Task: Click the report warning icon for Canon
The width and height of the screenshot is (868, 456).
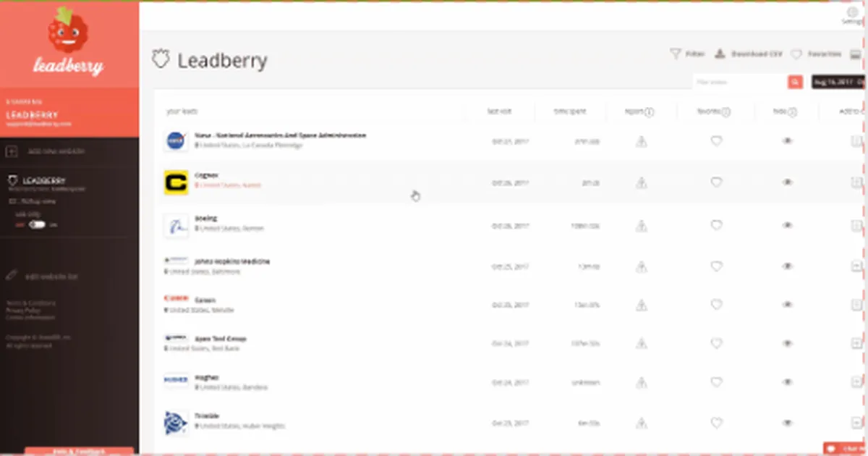Action: [641, 305]
